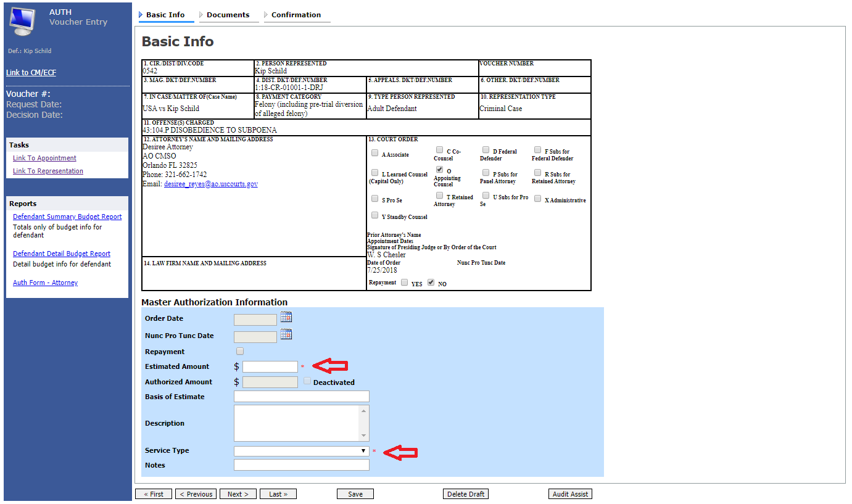
Task: Toggle C Co-Counsel checkbox
Action: [x=439, y=149]
